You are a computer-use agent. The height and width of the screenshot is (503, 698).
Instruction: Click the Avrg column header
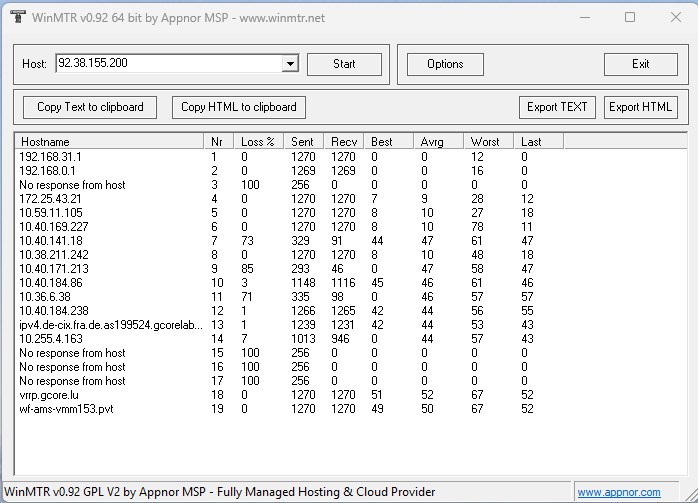[x=440, y=142]
